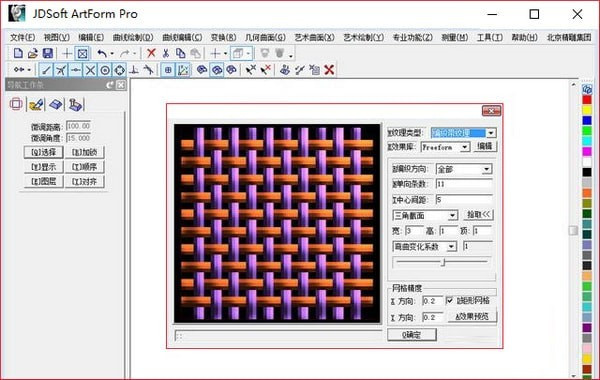Click the tangent snap icon

pyautogui.click(x=148, y=70)
